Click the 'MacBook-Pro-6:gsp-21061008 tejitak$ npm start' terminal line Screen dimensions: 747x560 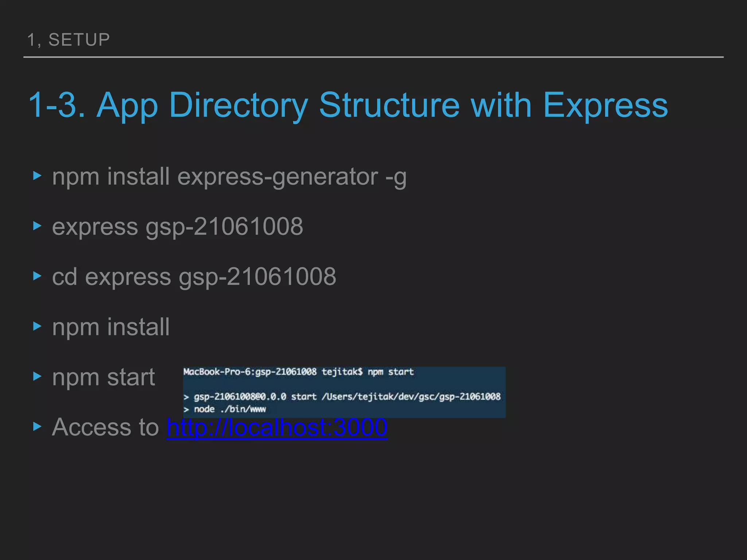(x=298, y=372)
